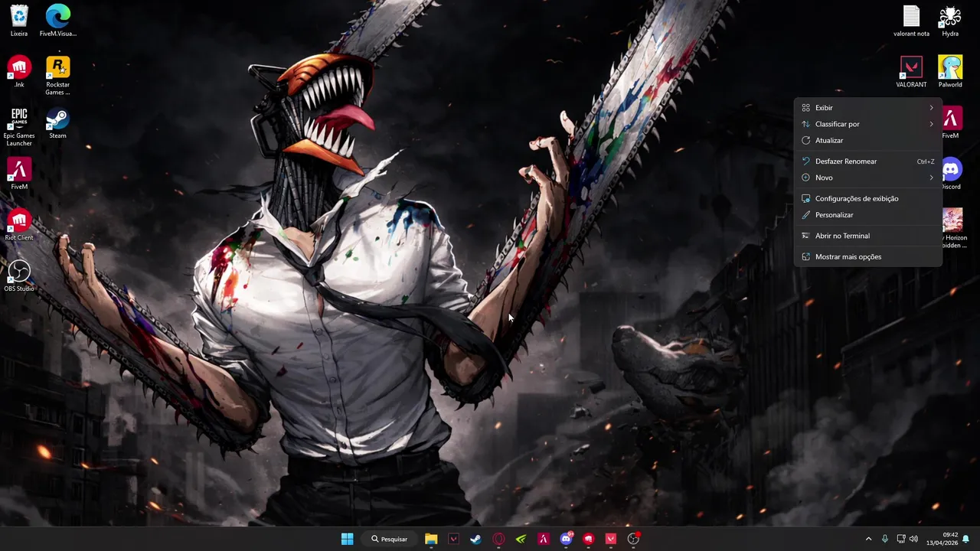Open Discord from the taskbar
The width and height of the screenshot is (980, 551).
[566, 539]
